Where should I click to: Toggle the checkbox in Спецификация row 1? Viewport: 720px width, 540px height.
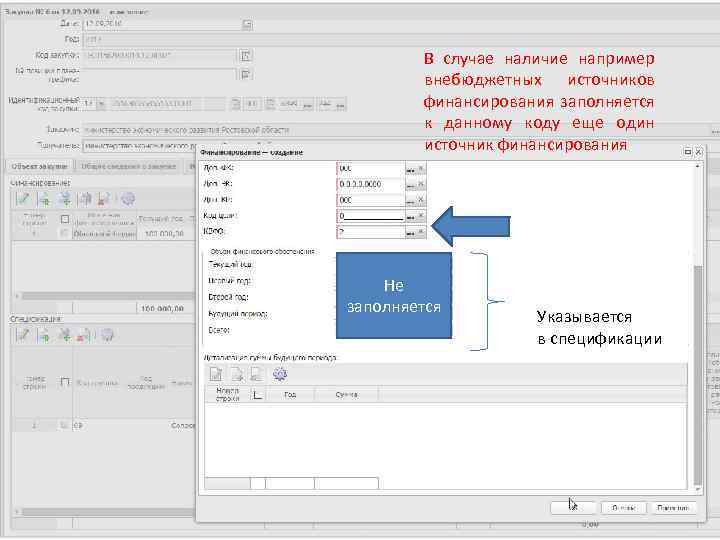coord(64,426)
